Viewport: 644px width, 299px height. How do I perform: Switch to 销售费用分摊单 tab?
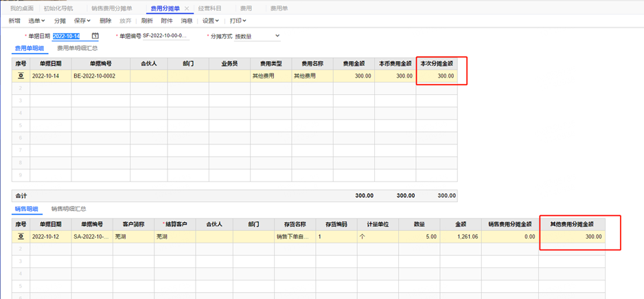coord(112,8)
